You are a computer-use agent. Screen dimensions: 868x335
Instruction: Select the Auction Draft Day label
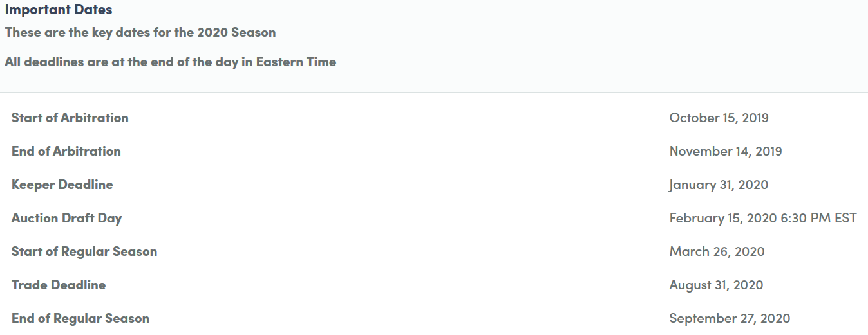click(66, 218)
